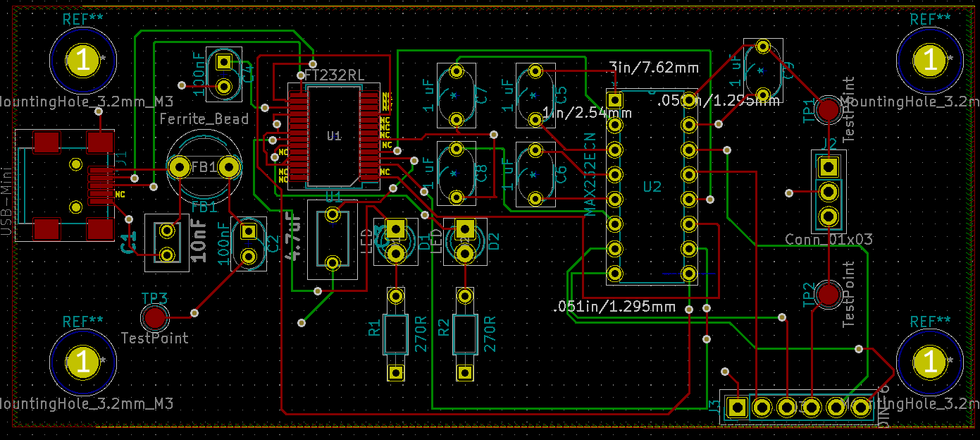Click square pin 1 pad of J3 header

tap(738, 407)
